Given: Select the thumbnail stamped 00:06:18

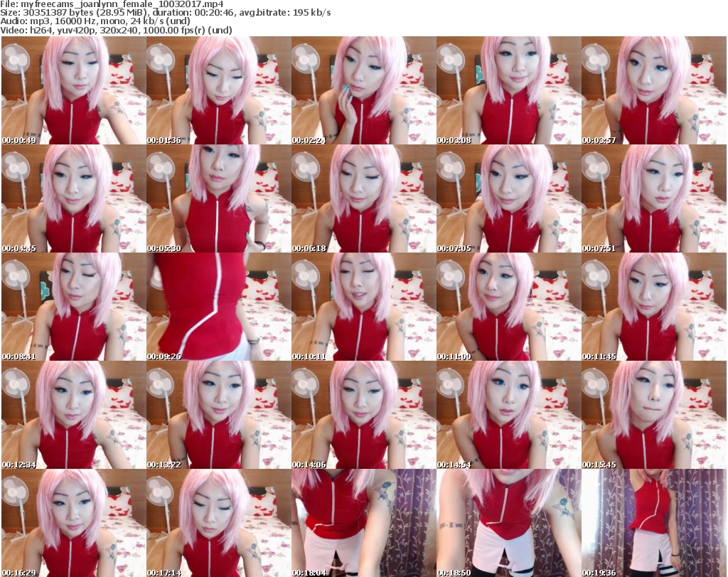Looking at the screenshot, I should point(364,198).
